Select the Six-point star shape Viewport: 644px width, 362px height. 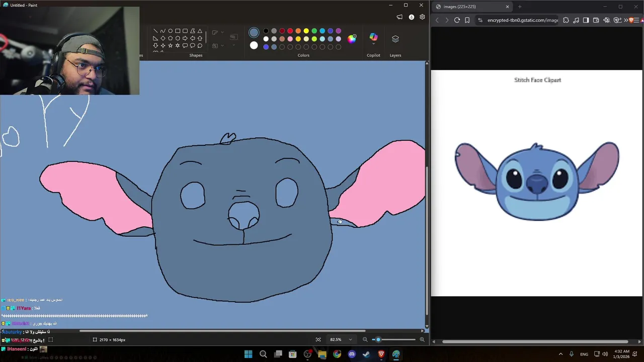(178, 46)
